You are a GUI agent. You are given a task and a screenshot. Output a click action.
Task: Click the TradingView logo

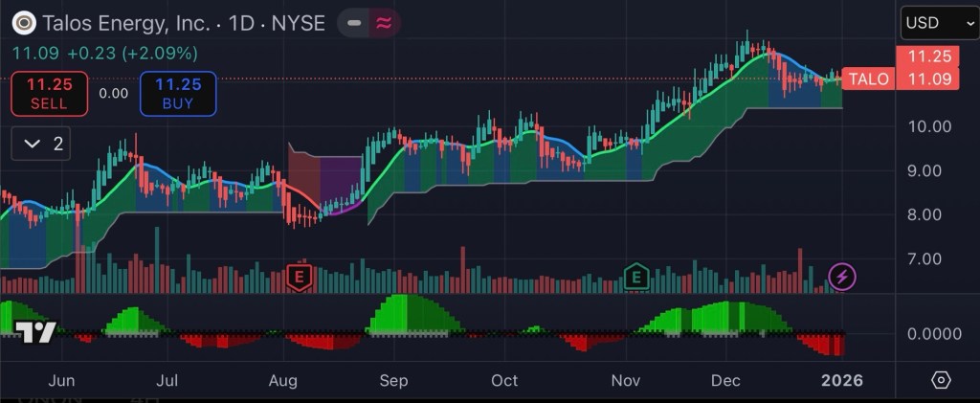tap(35, 332)
